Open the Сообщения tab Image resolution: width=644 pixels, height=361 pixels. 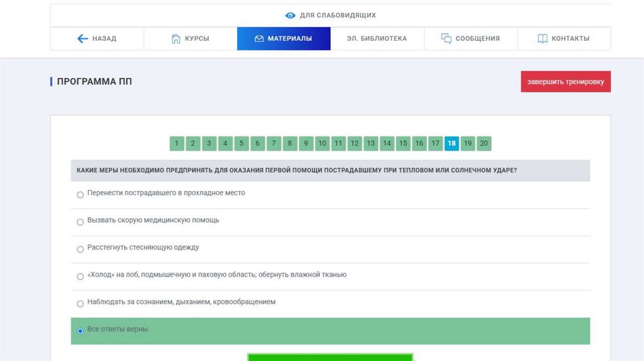coord(470,38)
